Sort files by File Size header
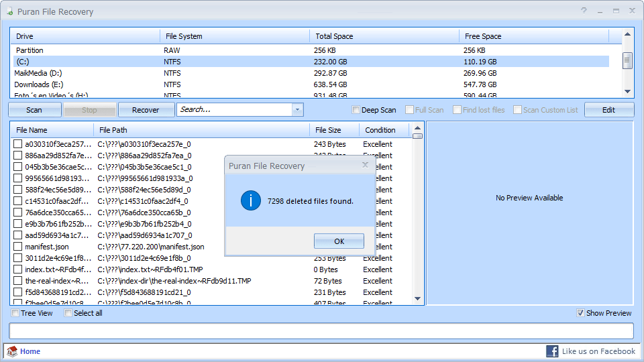Image resolution: width=644 pixels, height=362 pixels. pos(334,130)
